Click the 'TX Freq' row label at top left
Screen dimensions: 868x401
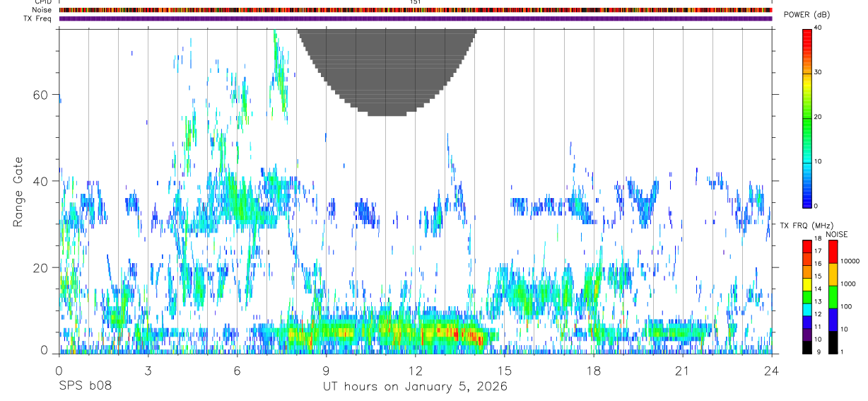click(38, 18)
